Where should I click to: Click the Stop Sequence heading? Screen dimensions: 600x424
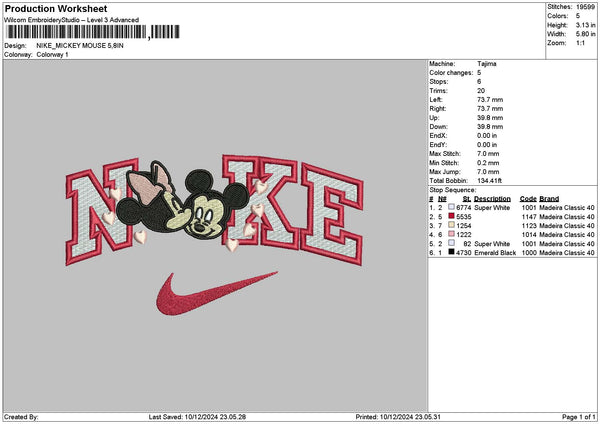[x=453, y=190]
